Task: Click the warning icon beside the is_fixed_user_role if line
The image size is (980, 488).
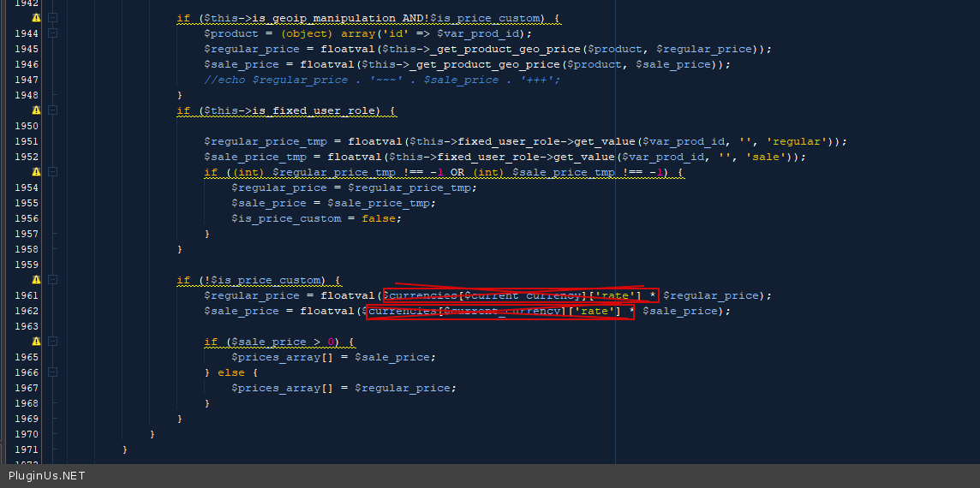Action: [36, 110]
